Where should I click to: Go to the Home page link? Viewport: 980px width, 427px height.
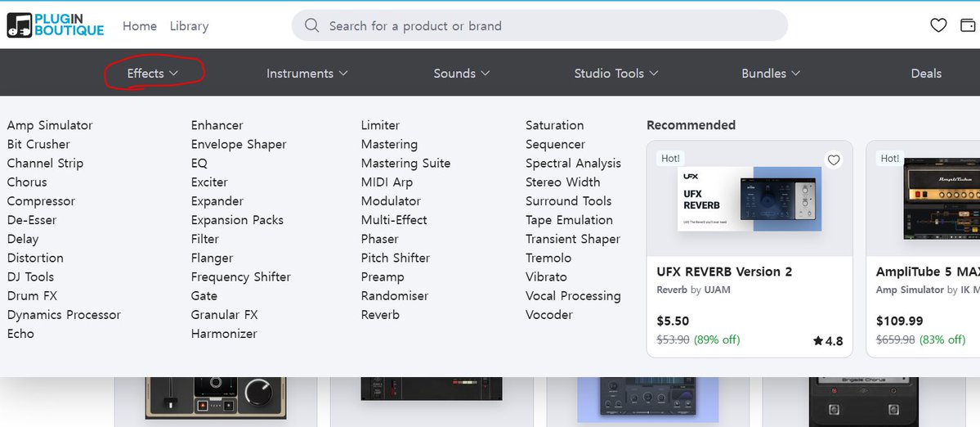[140, 25]
